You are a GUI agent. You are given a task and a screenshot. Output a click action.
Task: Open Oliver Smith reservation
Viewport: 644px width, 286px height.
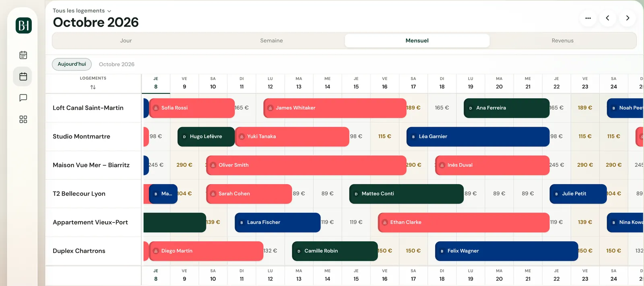[x=306, y=165]
